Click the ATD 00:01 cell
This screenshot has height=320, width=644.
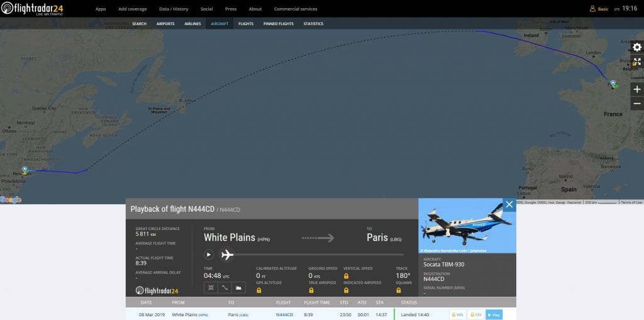(363, 315)
